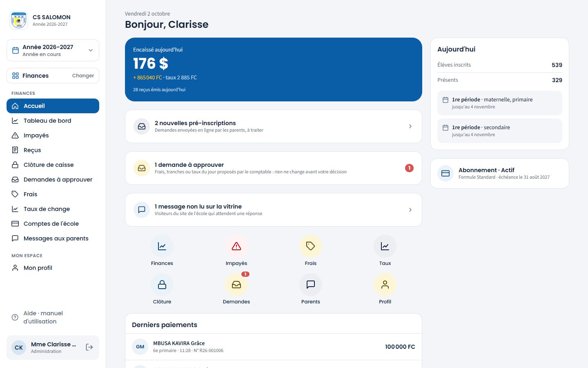Go to Accueil in the sidebar
Viewport: 588px width, 368px height.
[53, 106]
